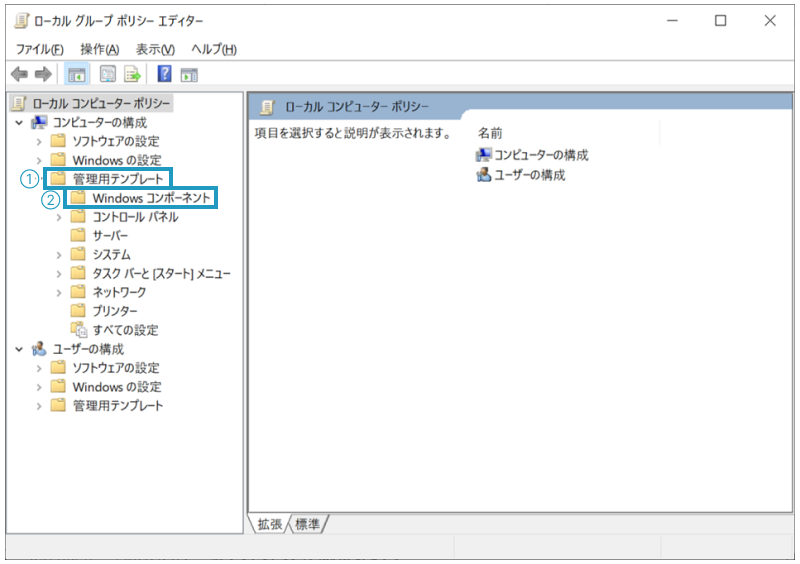Select ソフトウェアの設定 label under コンピューターの構成

tap(116, 141)
